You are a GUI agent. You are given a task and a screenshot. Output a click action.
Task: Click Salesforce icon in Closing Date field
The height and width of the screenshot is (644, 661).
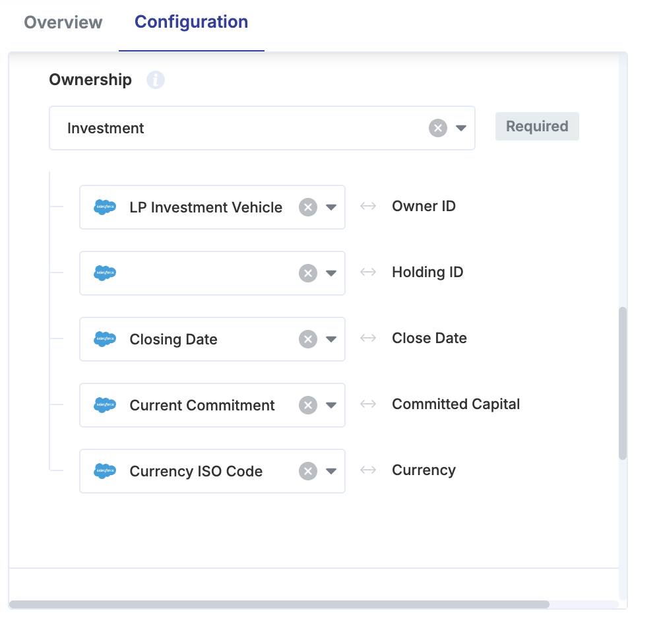pyautogui.click(x=104, y=339)
